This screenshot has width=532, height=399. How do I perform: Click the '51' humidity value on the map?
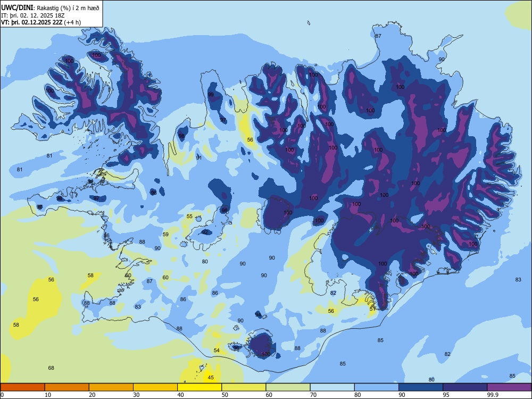372,309
